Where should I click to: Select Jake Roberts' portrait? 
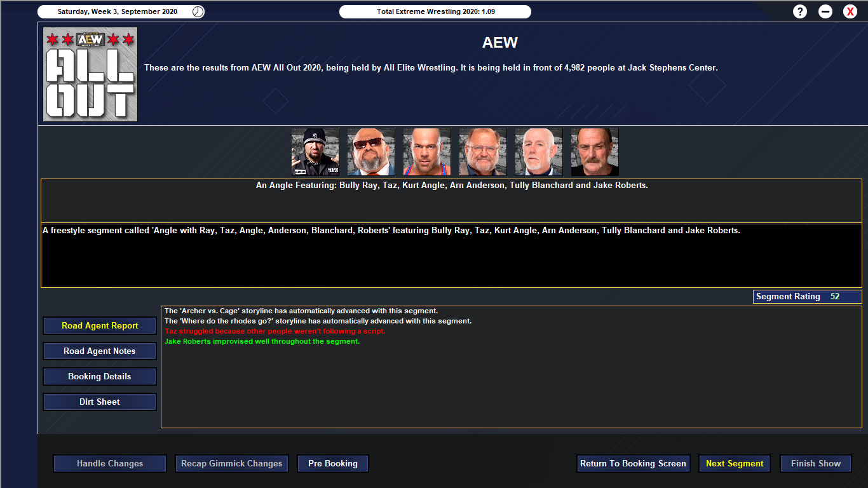(x=595, y=152)
